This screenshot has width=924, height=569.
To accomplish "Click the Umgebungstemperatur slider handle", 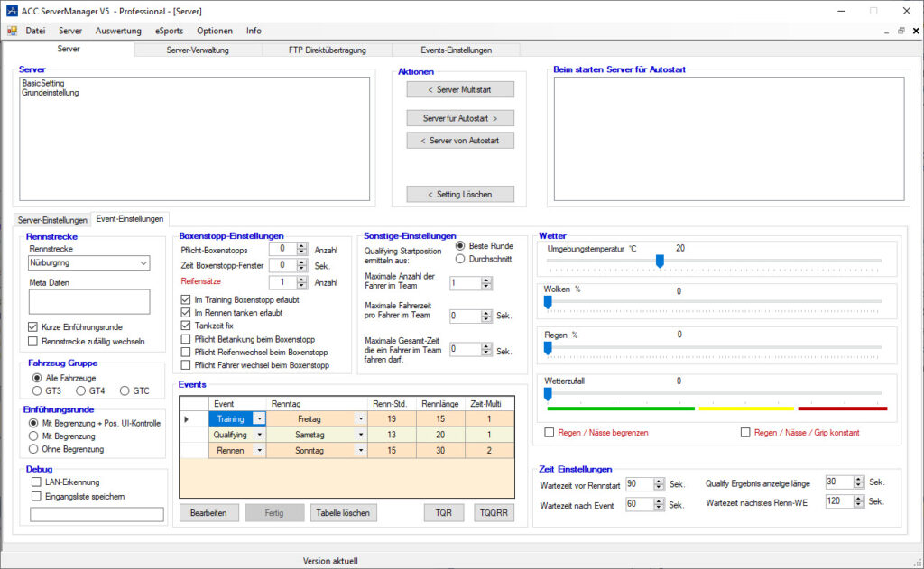I will coord(660,261).
